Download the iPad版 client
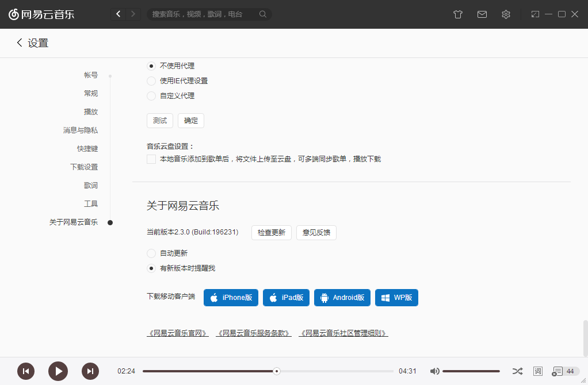 point(286,298)
